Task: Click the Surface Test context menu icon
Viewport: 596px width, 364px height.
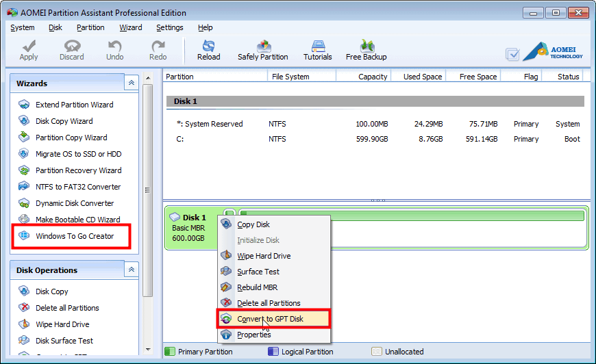Action: point(226,272)
